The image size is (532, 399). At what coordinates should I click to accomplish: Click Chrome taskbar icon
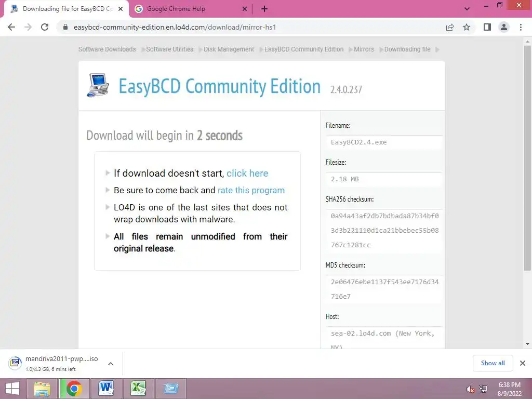(x=74, y=389)
